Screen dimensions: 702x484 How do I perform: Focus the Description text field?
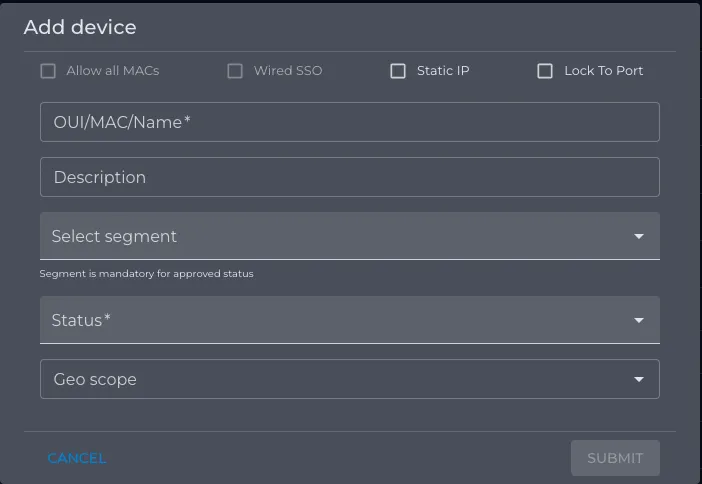pyautogui.click(x=350, y=177)
